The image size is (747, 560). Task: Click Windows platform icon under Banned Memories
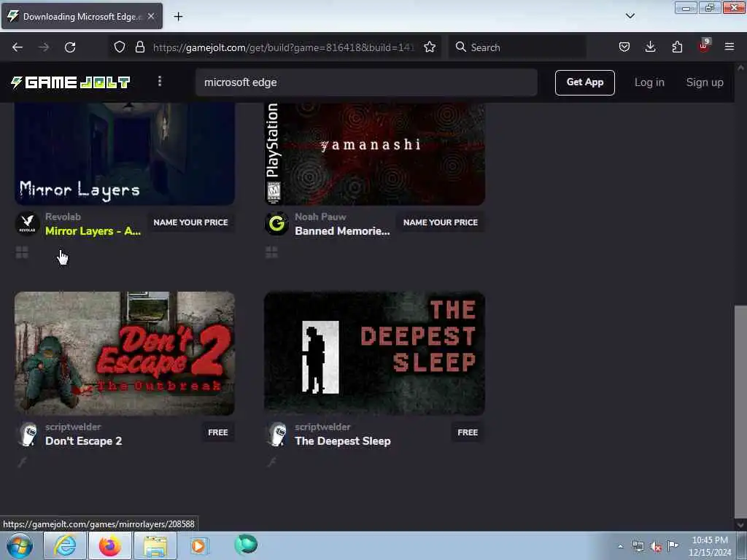pos(271,252)
